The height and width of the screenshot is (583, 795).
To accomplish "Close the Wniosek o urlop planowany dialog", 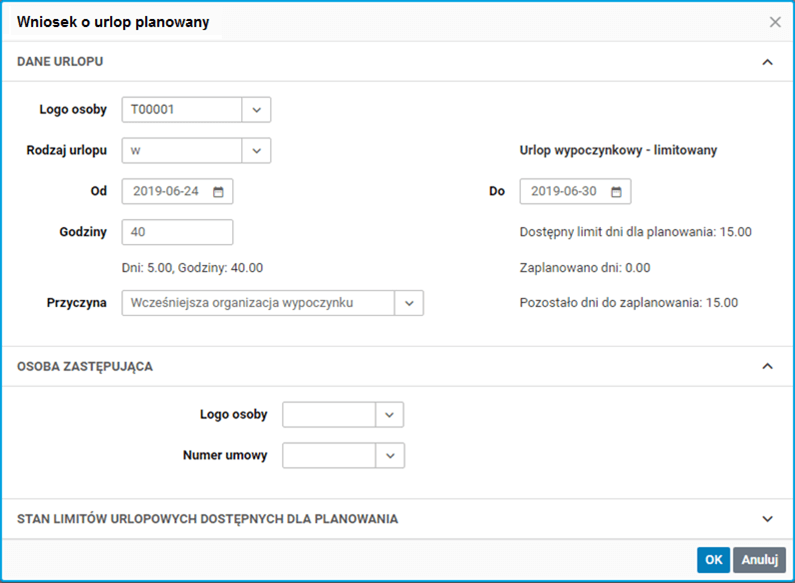I will coord(775,22).
